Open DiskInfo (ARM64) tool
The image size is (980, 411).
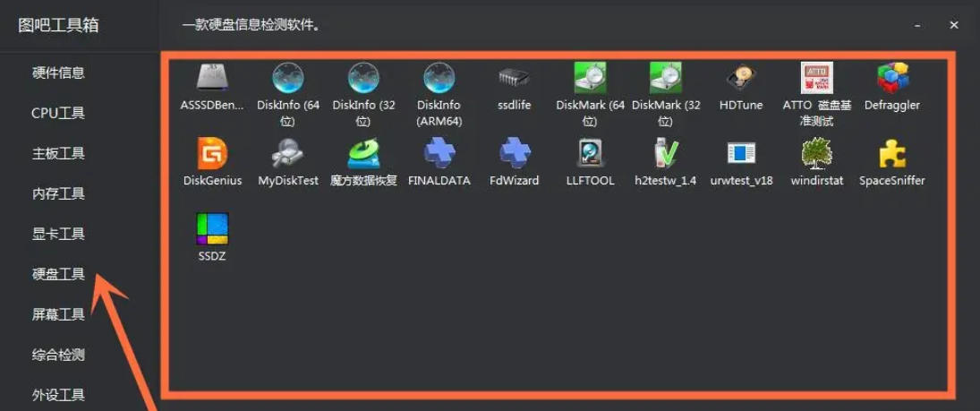[x=439, y=78]
